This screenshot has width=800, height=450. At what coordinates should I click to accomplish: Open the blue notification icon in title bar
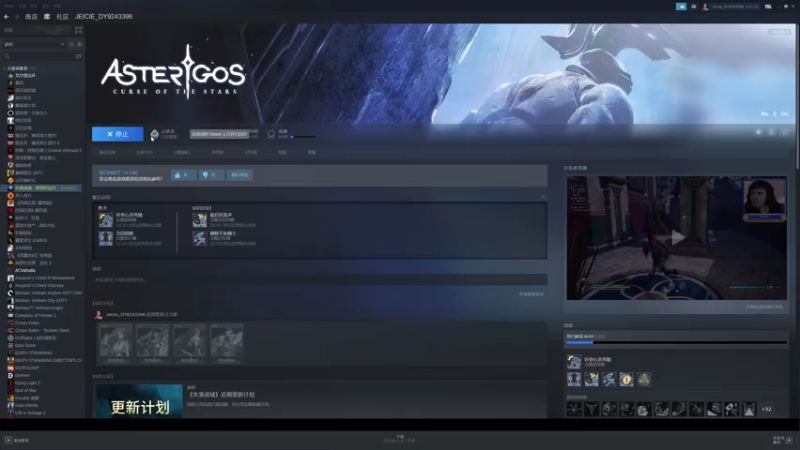[x=681, y=7]
